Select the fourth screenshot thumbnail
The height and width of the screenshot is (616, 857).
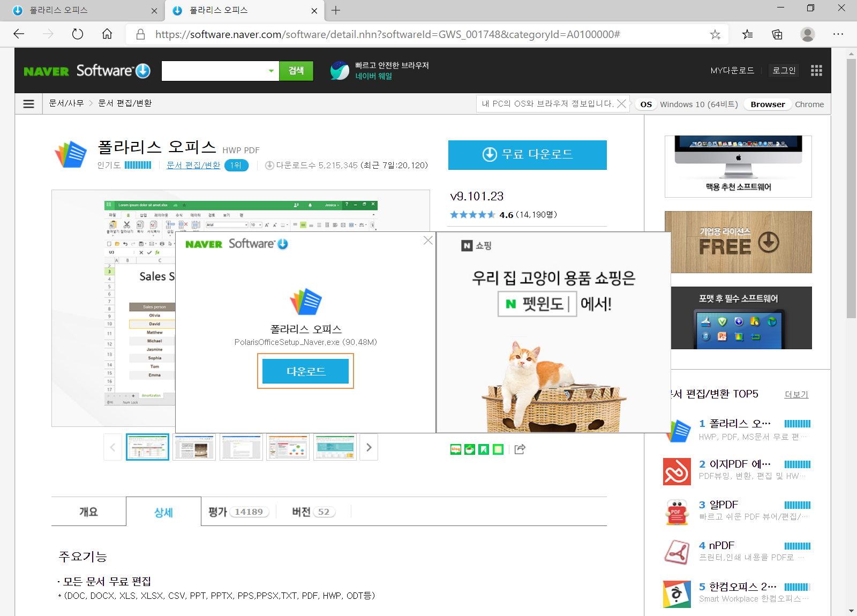click(x=288, y=447)
